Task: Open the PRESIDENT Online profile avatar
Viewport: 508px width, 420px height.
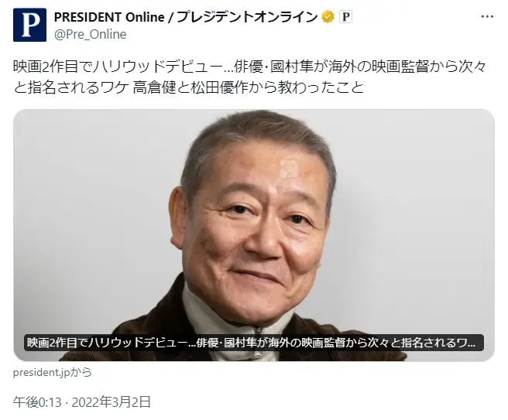Action: point(29,25)
